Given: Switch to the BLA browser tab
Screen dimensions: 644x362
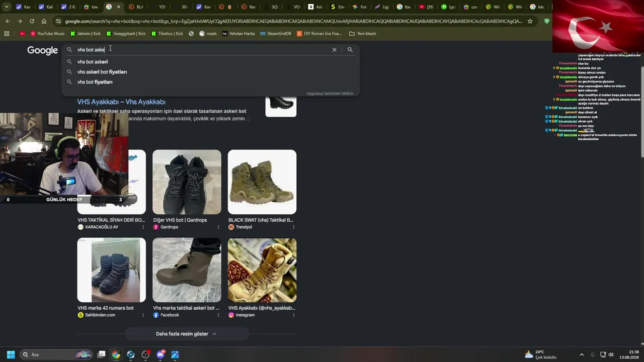Looking at the screenshot, I should pos(136,7).
